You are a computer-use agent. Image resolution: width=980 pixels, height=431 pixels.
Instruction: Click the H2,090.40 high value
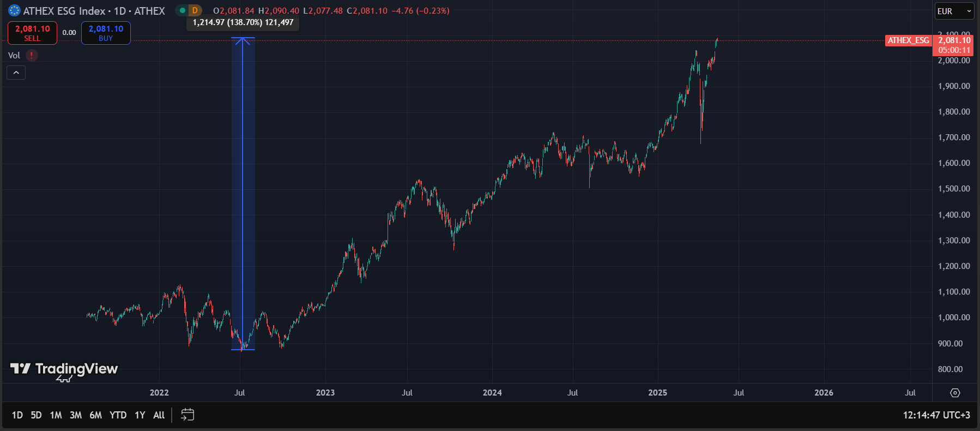pos(279,11)
